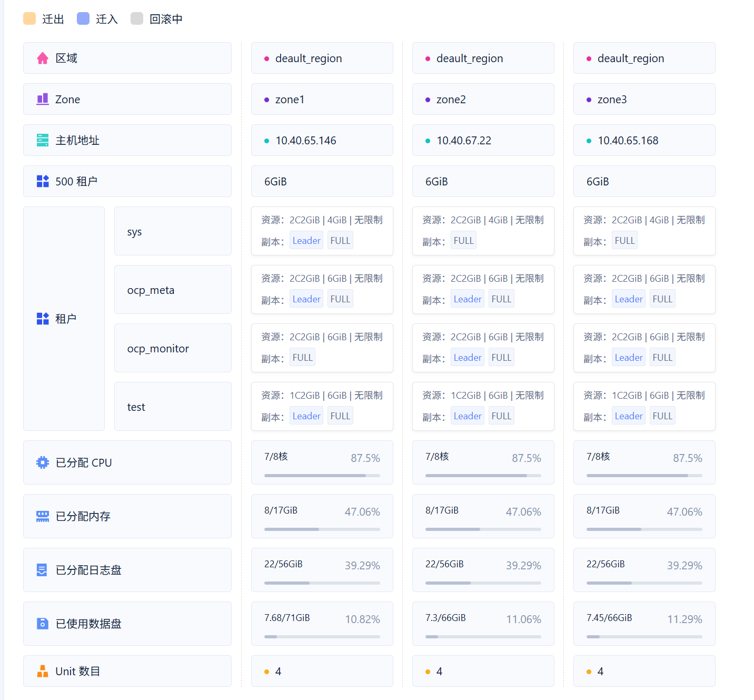The width and height of the screenshot is (754, 700).
Task: Click the blue 迁入 legend swatch
Action: [x=83, y=19]
